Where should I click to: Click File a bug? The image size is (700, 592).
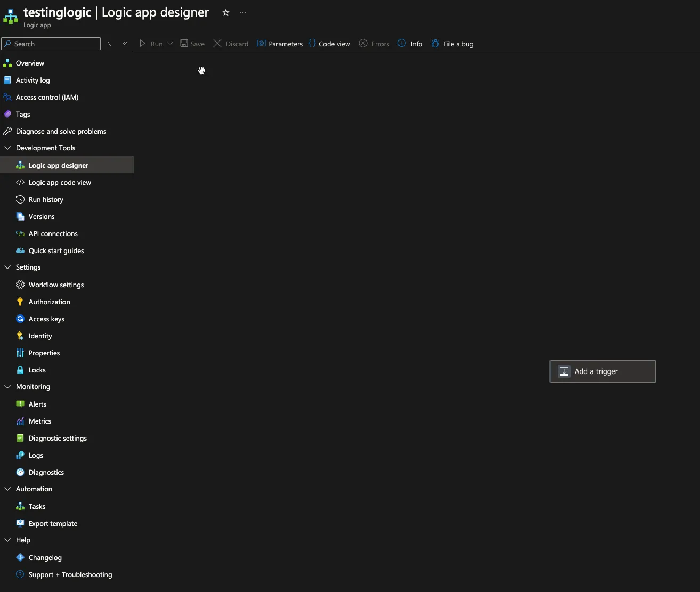(x=452, y=44)
